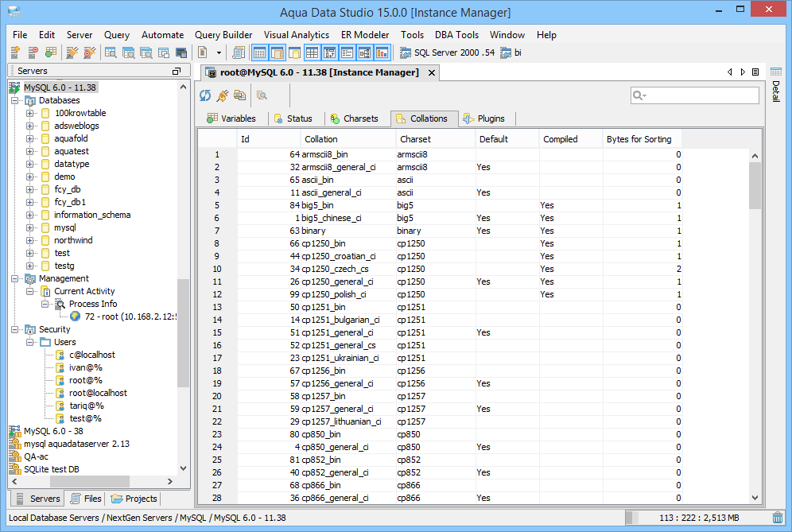Screen dimensions: 792x532
Task: Collapse the Security tree node
Action: click(x=14, y=330)
